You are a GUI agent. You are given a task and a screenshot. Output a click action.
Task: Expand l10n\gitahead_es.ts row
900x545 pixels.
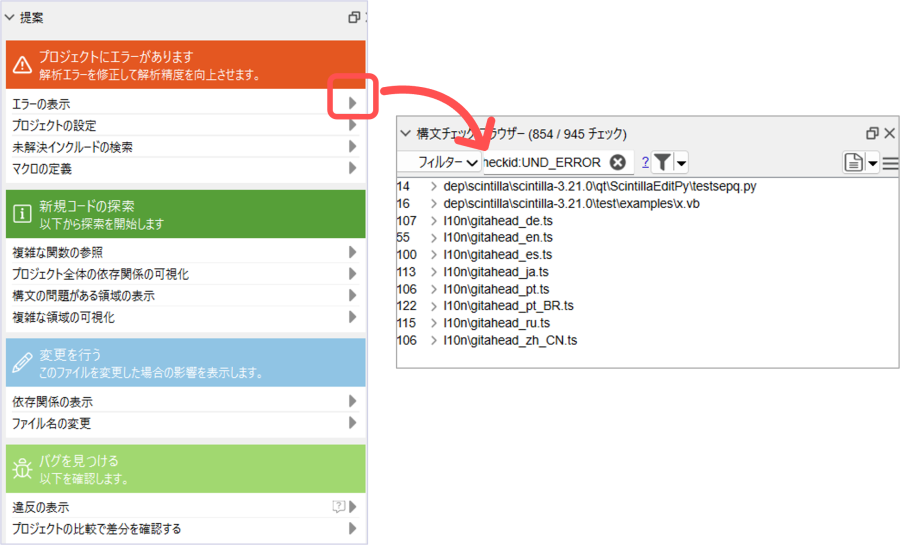(434, 255)
